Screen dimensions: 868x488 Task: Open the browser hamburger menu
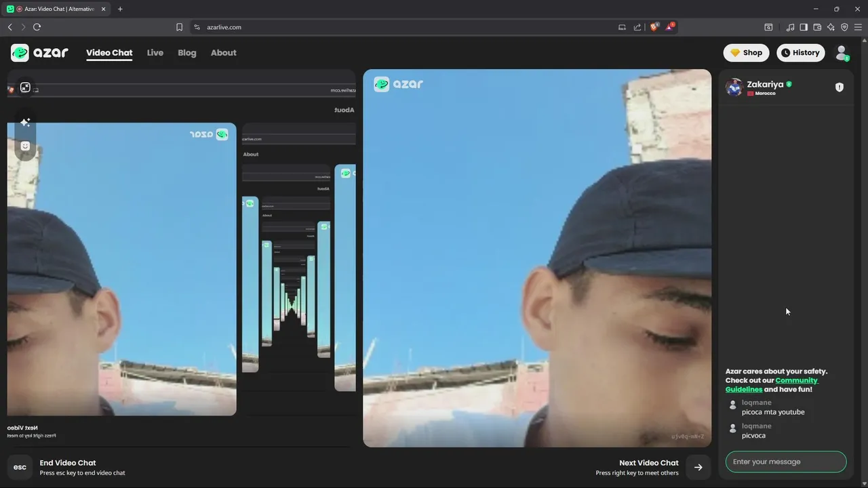(x=858, y=27)
